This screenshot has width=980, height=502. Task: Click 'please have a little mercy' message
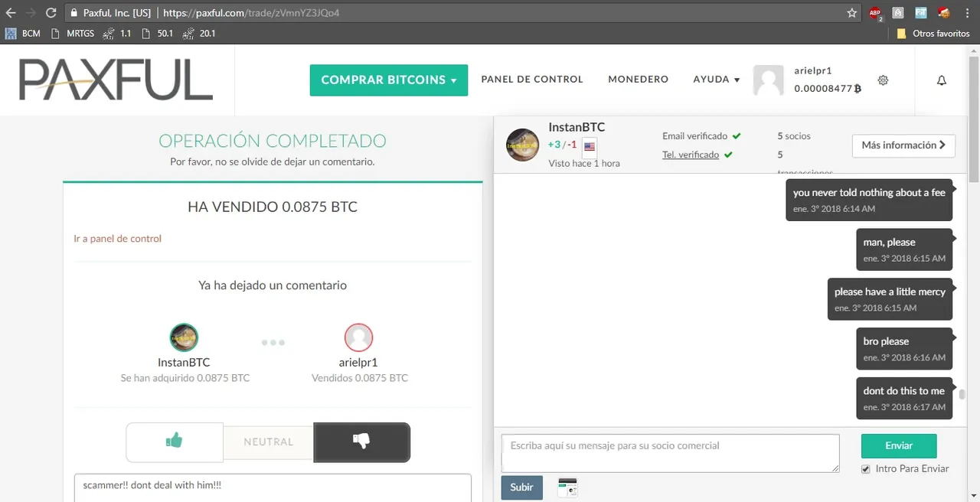(890, 299)
